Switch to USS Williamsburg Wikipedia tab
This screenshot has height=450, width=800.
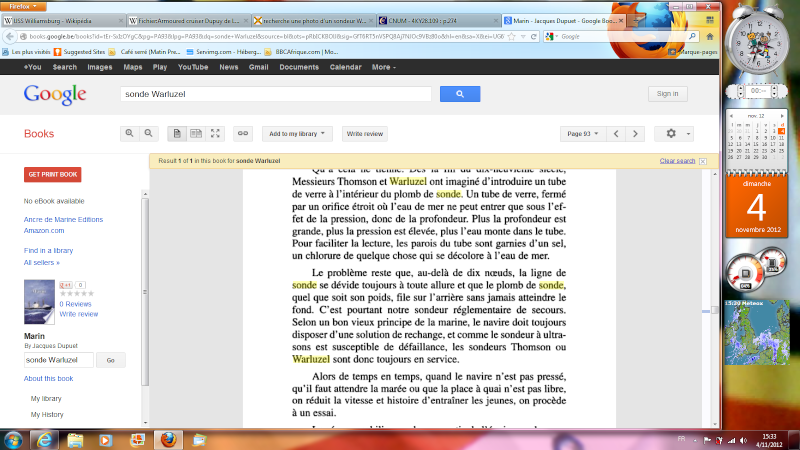(62, 21)
